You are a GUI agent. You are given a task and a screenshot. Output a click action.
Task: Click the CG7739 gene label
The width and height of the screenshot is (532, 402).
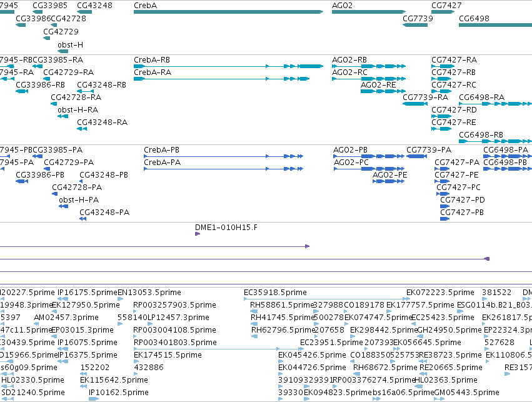click(x=418, y=18)
